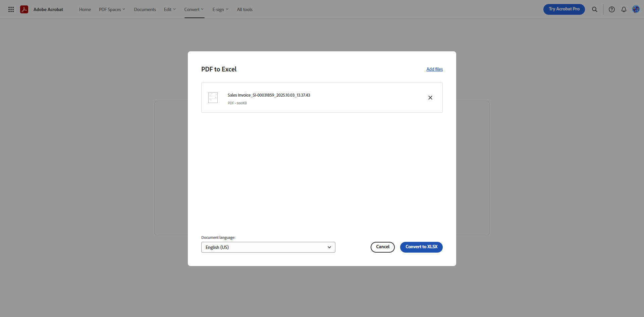Expand the Edit dropdown
The image size is (644, 317).
(x=169, y=9)
